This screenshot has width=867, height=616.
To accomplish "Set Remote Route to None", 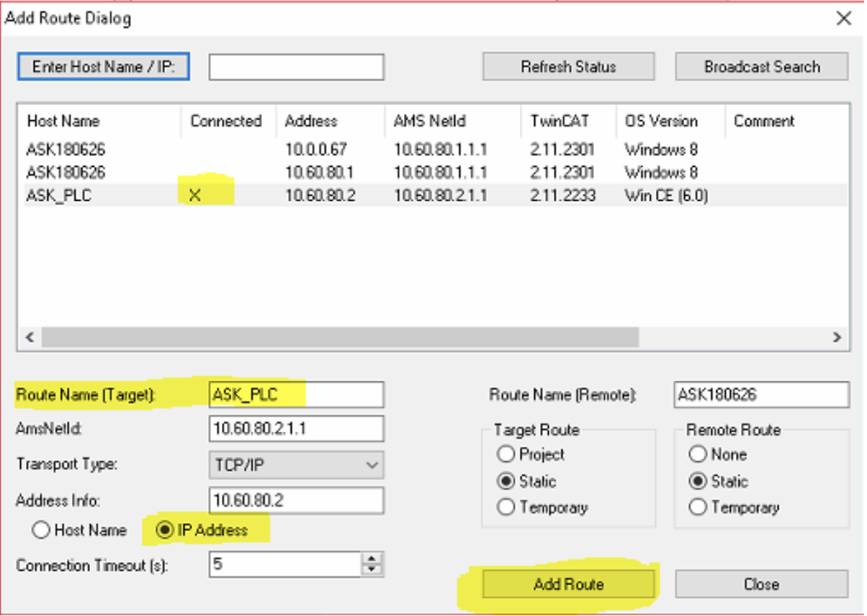I will click(698, 455).
